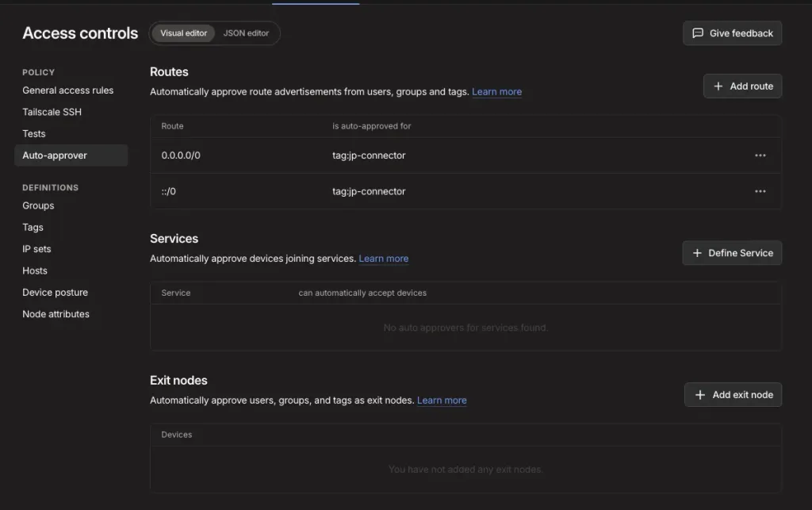Click the ::/0 route cell

click(x=168, y=192)
